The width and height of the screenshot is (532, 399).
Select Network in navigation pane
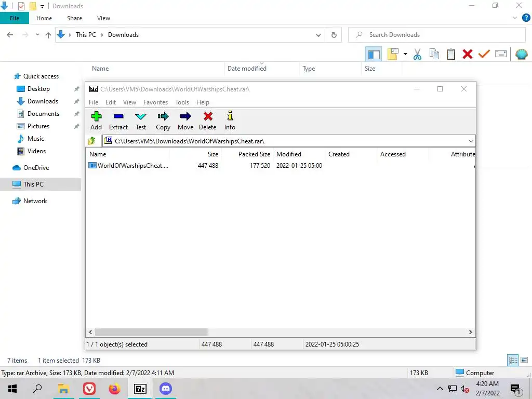click(x=35, y=201)
